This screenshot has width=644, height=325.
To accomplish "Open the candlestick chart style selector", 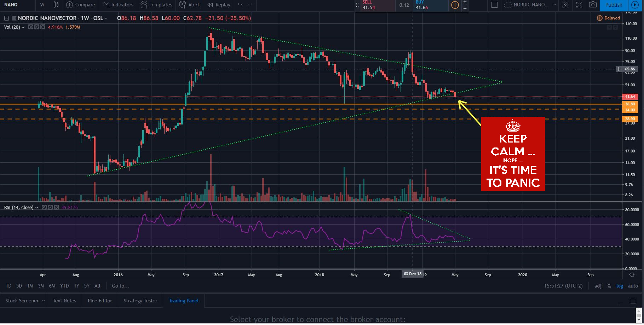I will (x=56, y=5).
